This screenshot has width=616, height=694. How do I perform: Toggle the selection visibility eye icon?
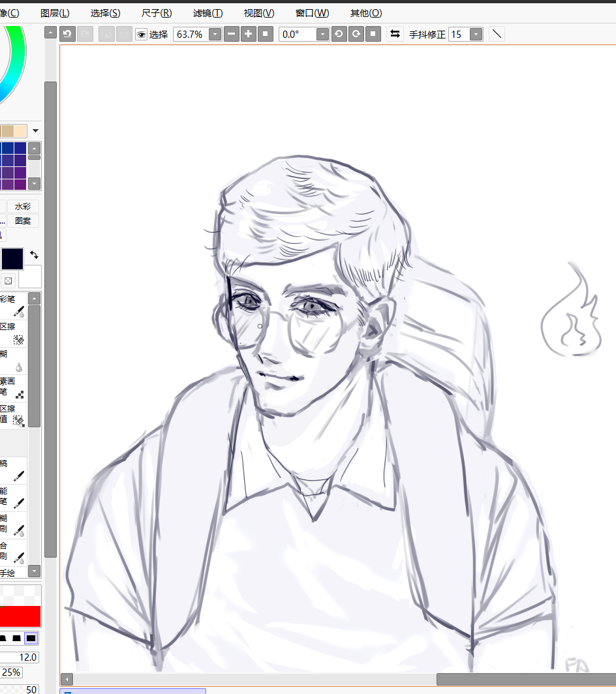tap(141, 35)
